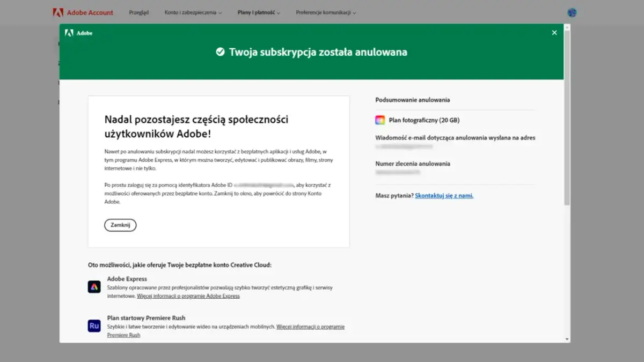Expand the Konto i zabezpieczenia dropdown
The width and height of the screenshot is (644, 362).
click(193, 12)
